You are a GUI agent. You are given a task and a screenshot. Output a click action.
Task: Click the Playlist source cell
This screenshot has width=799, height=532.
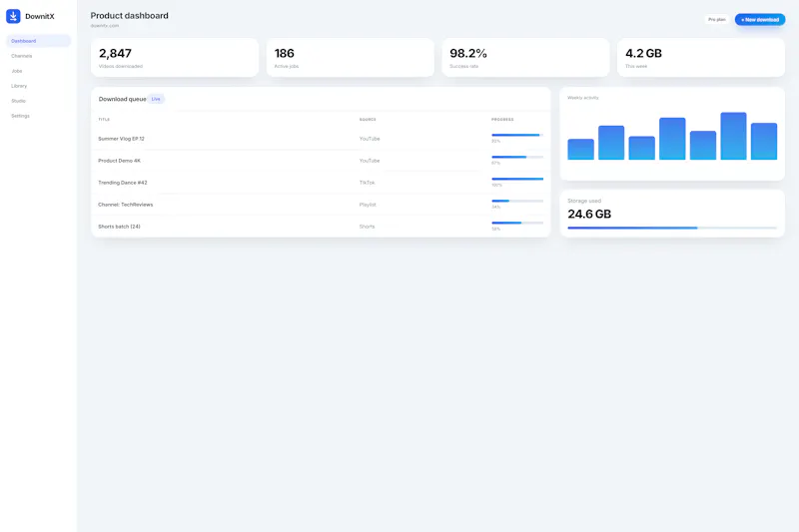point(368,205)
